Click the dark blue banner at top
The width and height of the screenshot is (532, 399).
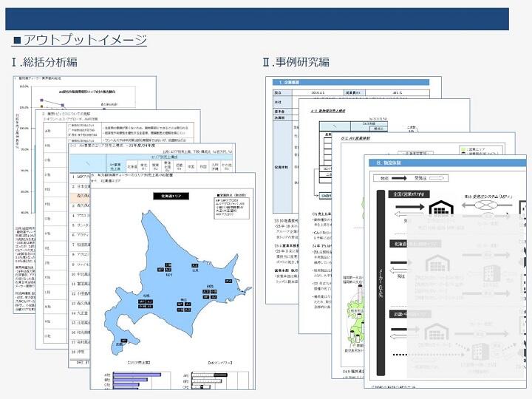coord(257,19)
